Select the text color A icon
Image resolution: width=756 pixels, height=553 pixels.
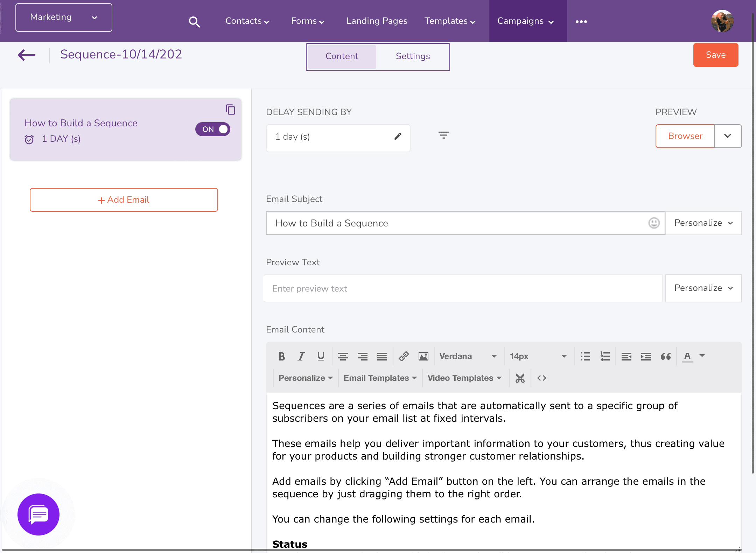pyautogui.click(x=687, y=356)
